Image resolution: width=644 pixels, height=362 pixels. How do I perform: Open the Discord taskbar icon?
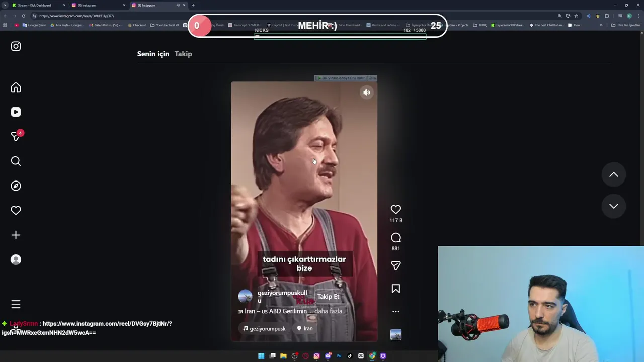pos(328,356)
